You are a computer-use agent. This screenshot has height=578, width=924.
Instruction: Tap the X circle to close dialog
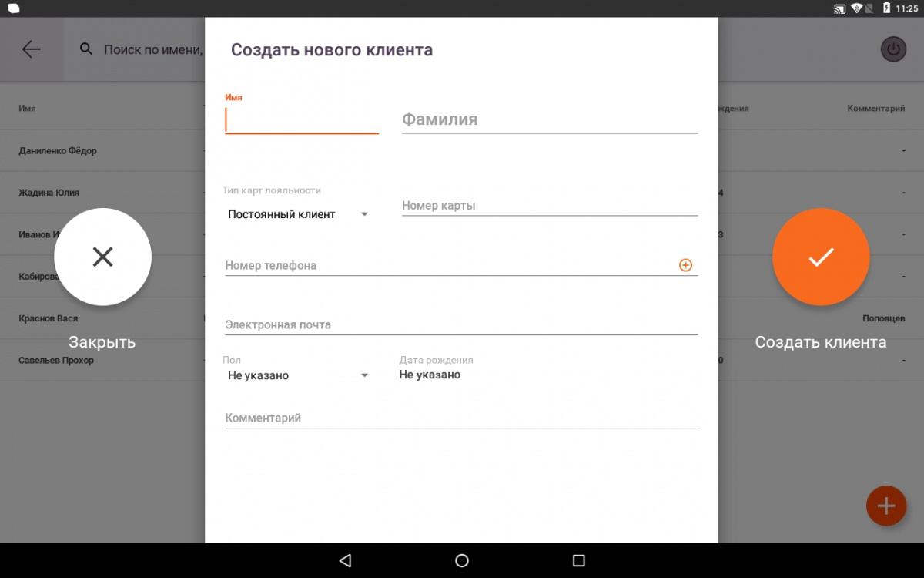pyautogui.click(x=102, y=257)
